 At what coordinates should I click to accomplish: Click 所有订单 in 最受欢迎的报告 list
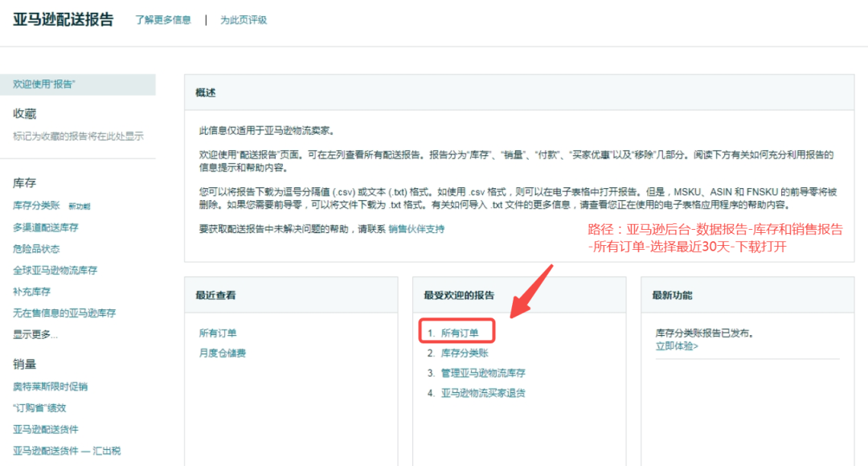point(460,333)
